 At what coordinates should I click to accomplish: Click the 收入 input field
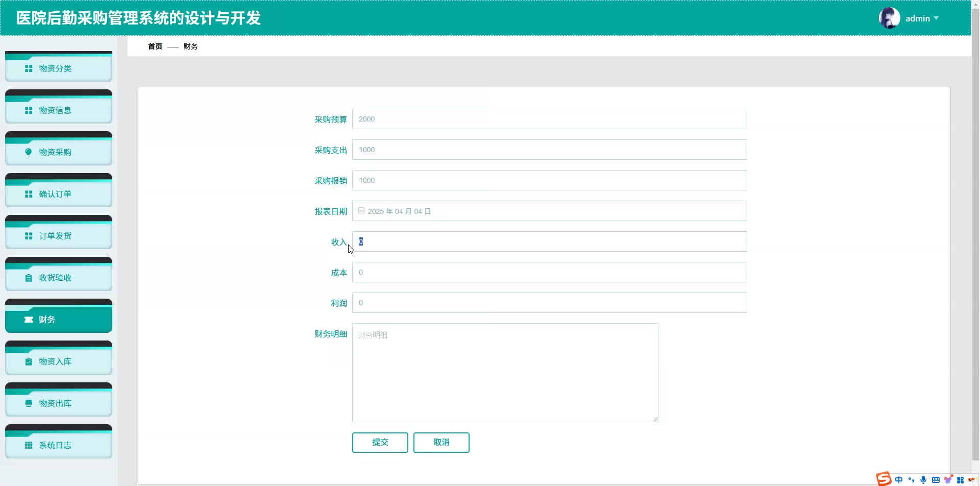tap(550, 241)
